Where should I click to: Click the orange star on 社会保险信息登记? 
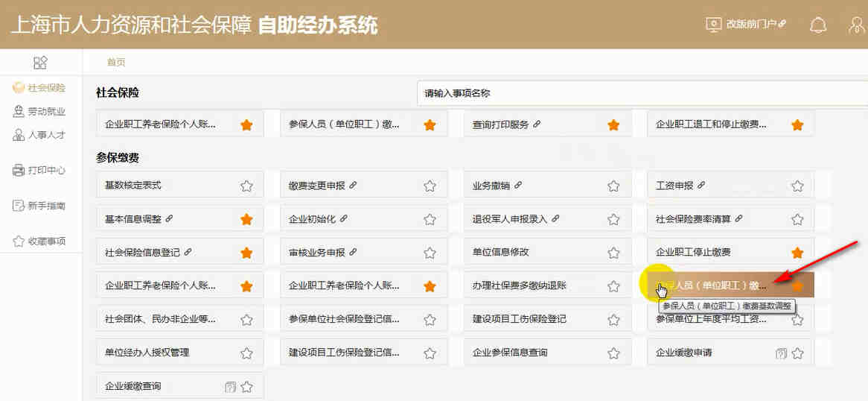pyautogui.click(x=246, y=253)
